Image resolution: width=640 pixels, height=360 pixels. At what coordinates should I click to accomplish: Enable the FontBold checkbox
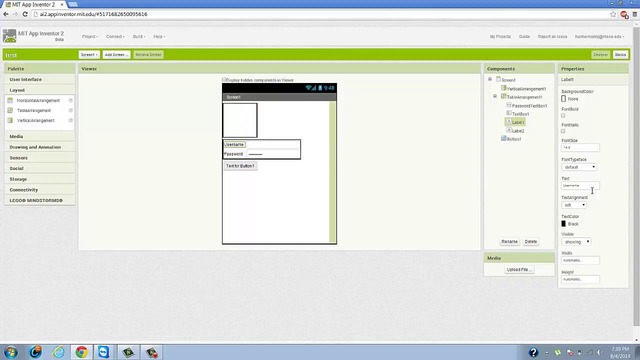(563, 116)
